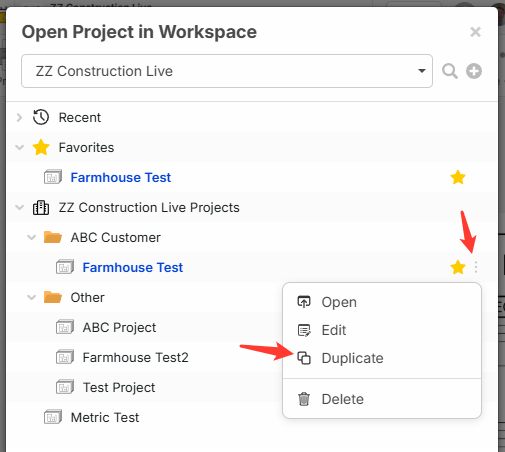Collapse the Other folder
The image size is (505, 452).
click(32, 297)
